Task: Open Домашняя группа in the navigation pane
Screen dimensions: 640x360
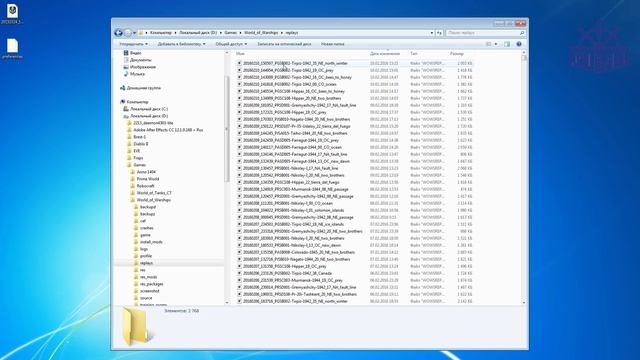Action: [140, 88]
